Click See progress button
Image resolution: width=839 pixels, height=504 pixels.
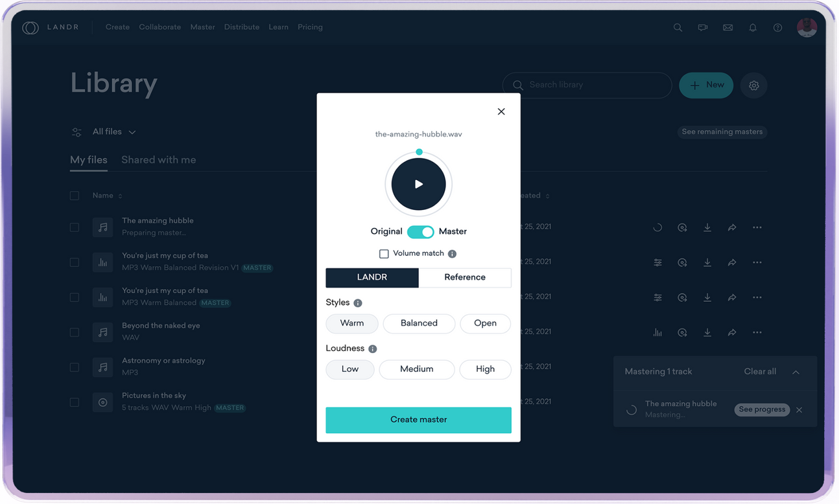click(x=762, y=410)
